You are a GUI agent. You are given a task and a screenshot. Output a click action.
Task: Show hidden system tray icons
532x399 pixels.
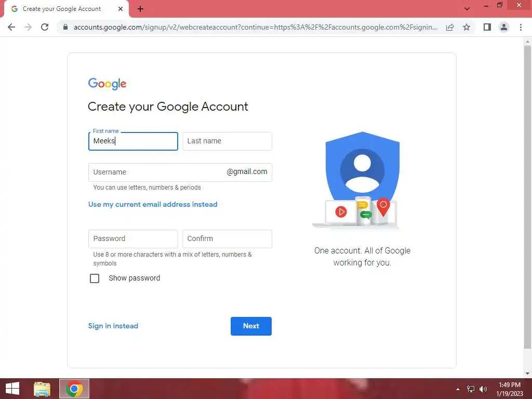coord(458,389)
